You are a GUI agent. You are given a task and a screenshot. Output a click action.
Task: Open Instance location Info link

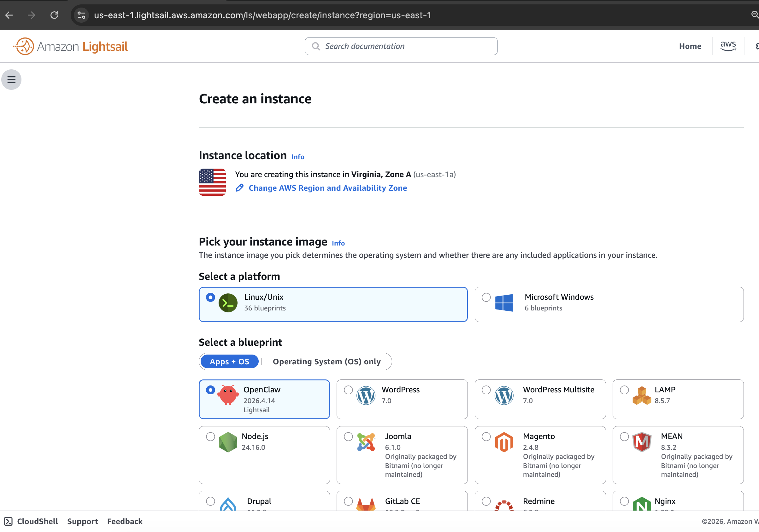pos(297,157)
